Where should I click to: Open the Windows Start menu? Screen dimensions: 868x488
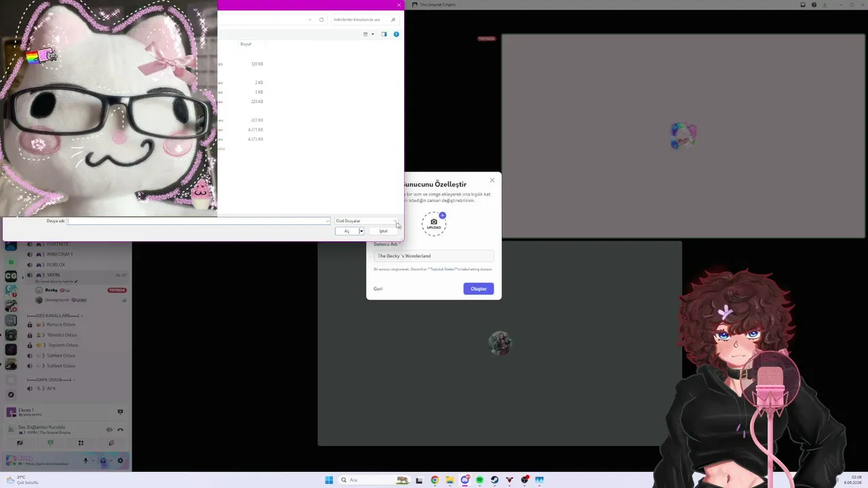[329, 480]
